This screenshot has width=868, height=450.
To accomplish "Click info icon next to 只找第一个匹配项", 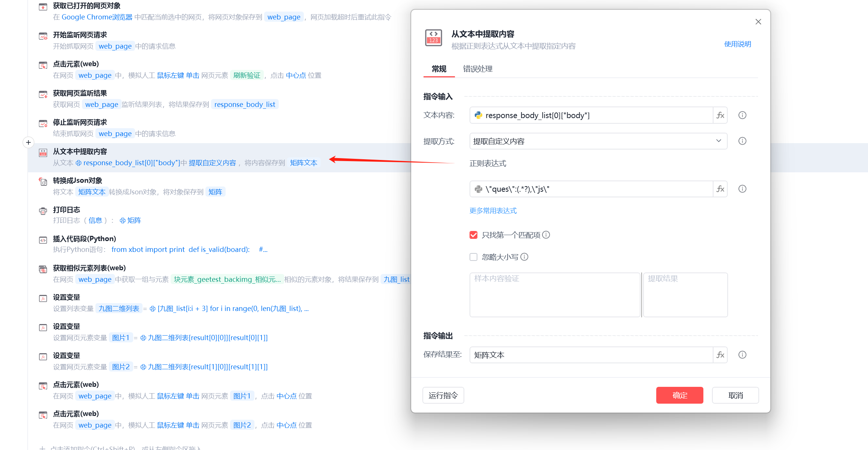I will point(546,235).
